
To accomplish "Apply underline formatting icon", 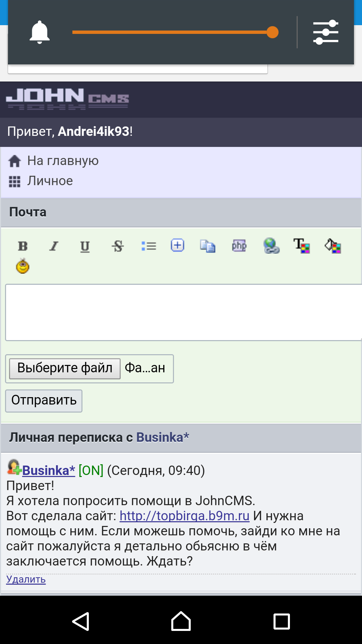I will click(85, 247).
